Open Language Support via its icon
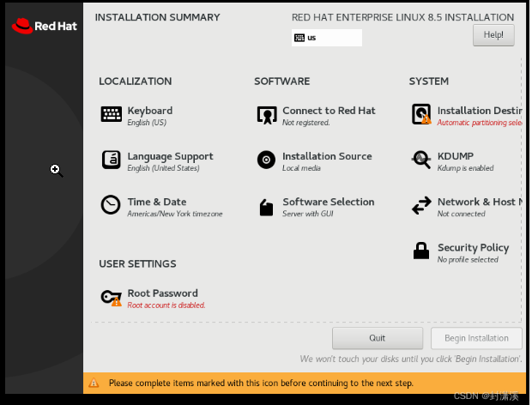 [111, 160]
